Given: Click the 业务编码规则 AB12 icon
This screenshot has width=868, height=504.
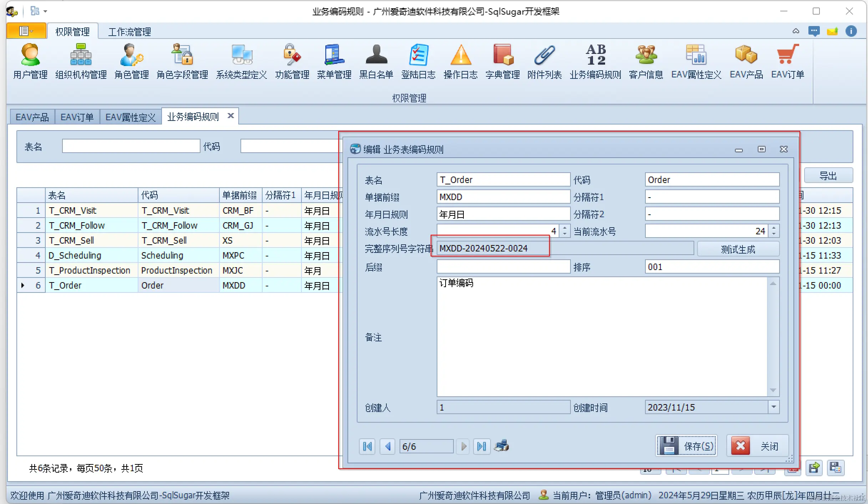Looking at the screenshot, I should click(x=595, y=55).
